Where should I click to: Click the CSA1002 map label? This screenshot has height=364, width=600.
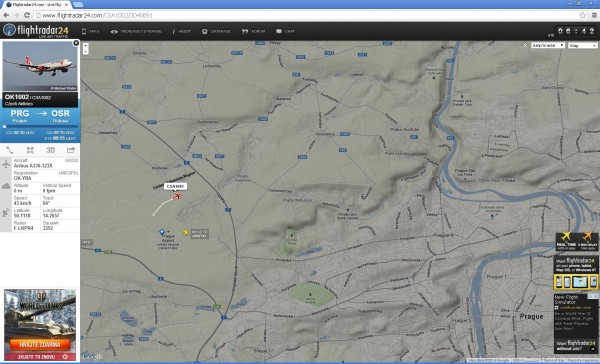tap(175, 186)
